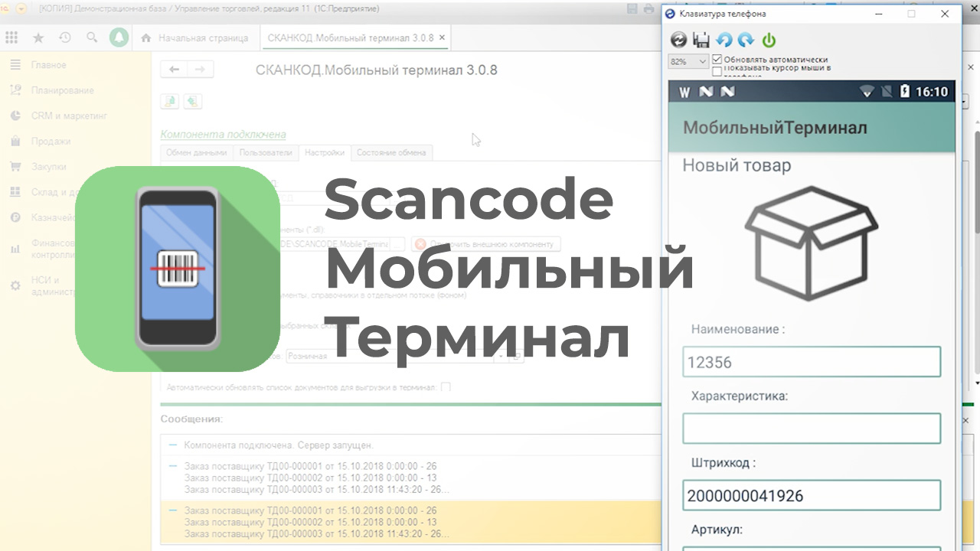Go back with the left arrow button
The width and height of the screenshot is (980, 551).
click(174, 70)
